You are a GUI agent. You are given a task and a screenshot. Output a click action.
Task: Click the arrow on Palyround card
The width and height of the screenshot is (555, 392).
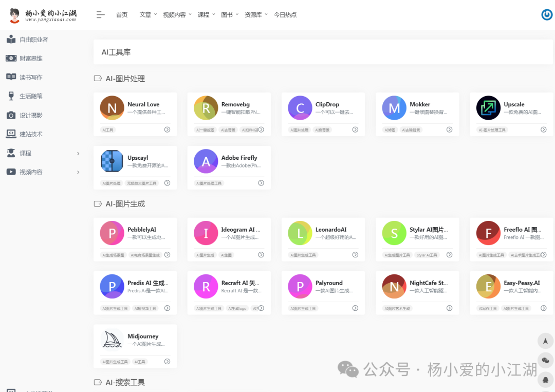[355, 308]
